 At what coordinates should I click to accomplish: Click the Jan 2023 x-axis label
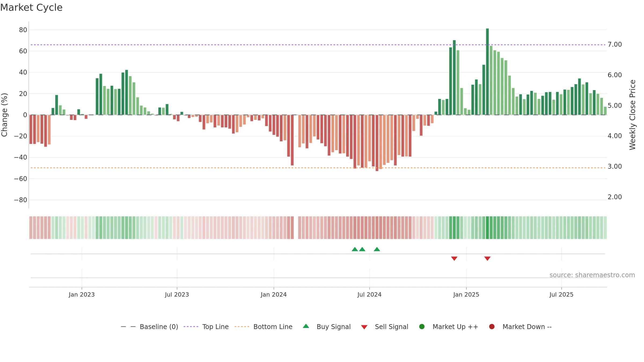[82, 294]
